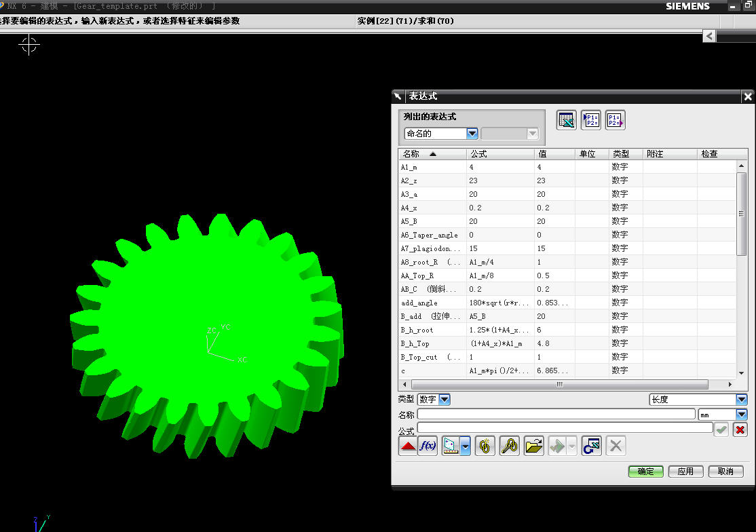
Task: Click the measure distance icon
Action: tap(451, 446)
